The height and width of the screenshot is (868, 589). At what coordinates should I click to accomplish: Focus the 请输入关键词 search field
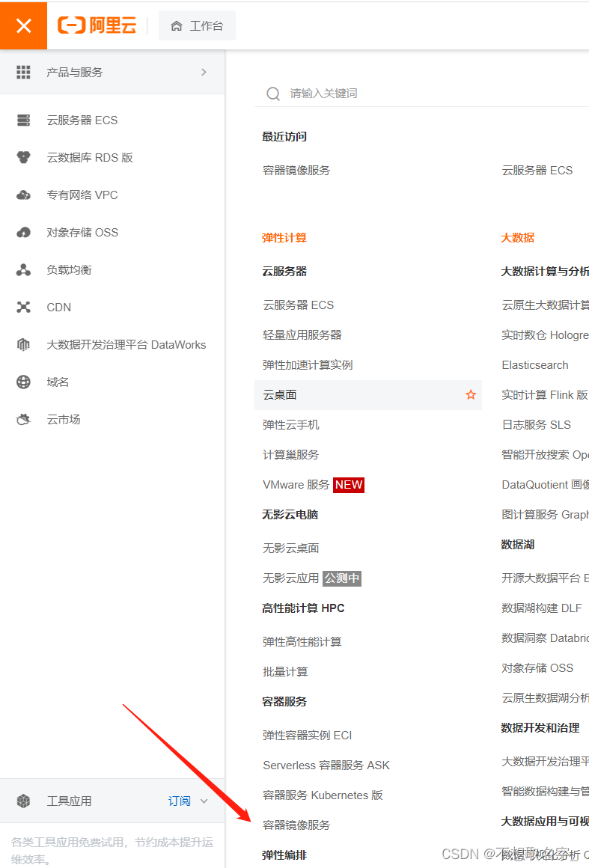point(422,94)
